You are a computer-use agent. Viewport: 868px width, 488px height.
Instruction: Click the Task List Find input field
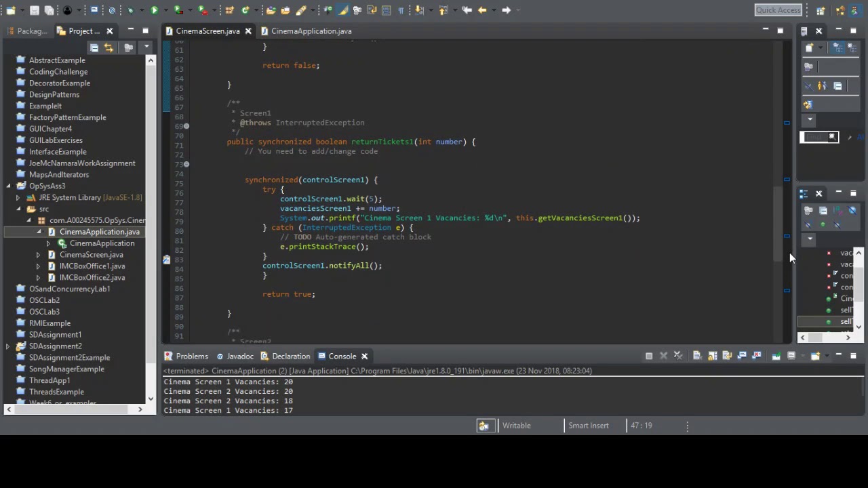click(x=819, y=138)
